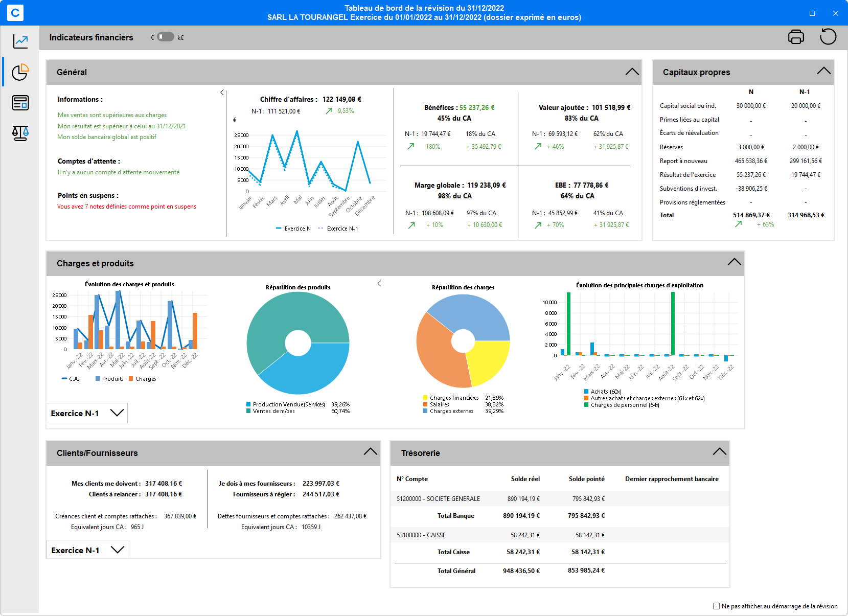
Task: Click Ventes de m/ses legend swatch
Action: tap(248, 411)
